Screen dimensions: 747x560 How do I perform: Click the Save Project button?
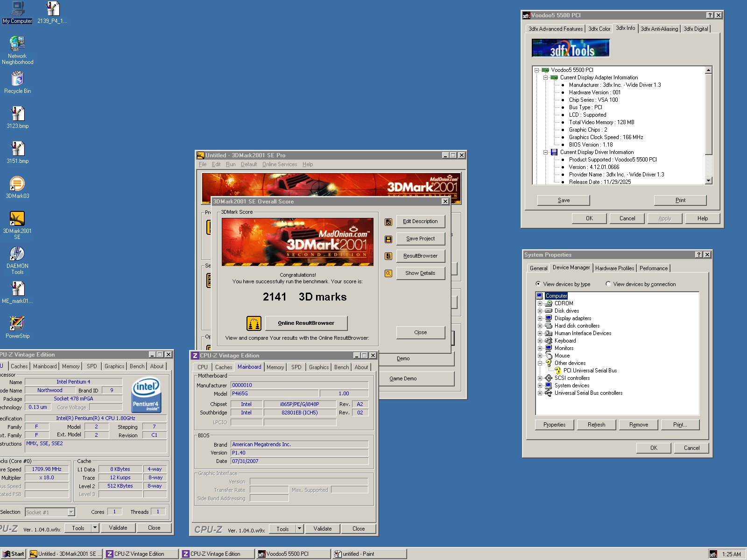pyautogui.click(x=421, y=239)
